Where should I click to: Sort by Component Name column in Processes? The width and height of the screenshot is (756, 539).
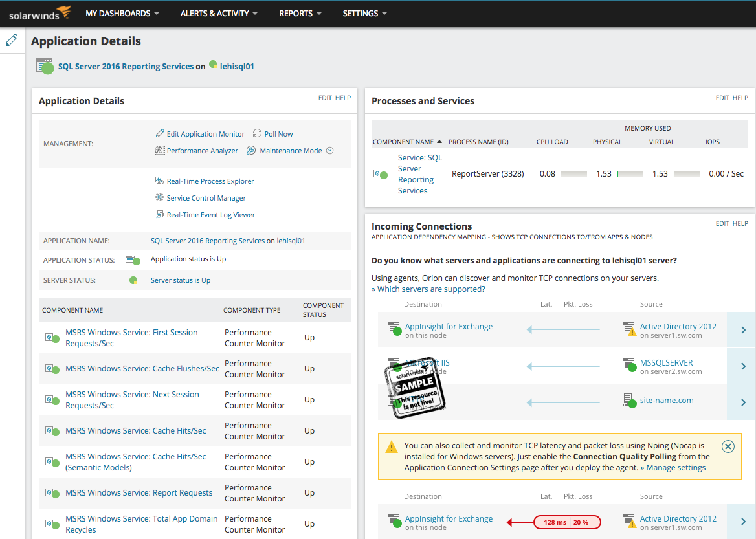[407, 142]
